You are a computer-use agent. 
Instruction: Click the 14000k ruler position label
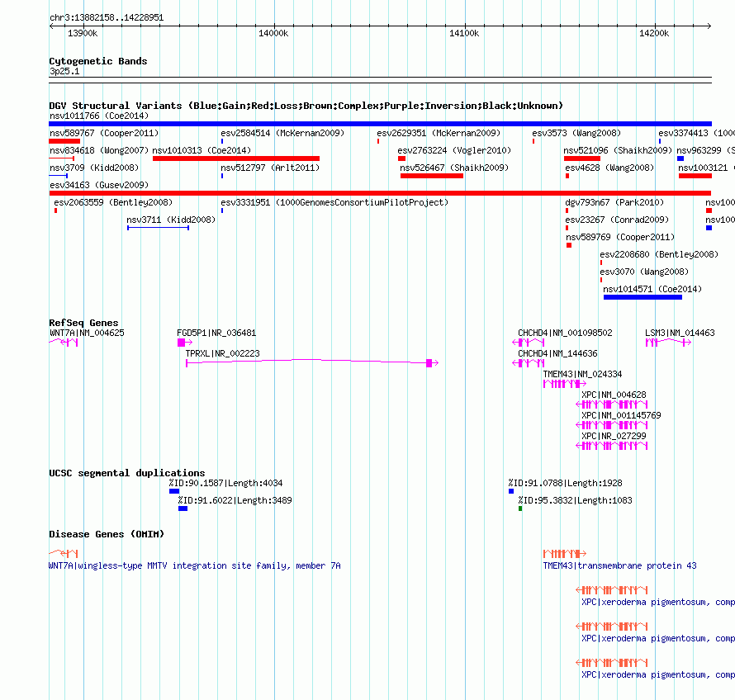pos(273,33)
